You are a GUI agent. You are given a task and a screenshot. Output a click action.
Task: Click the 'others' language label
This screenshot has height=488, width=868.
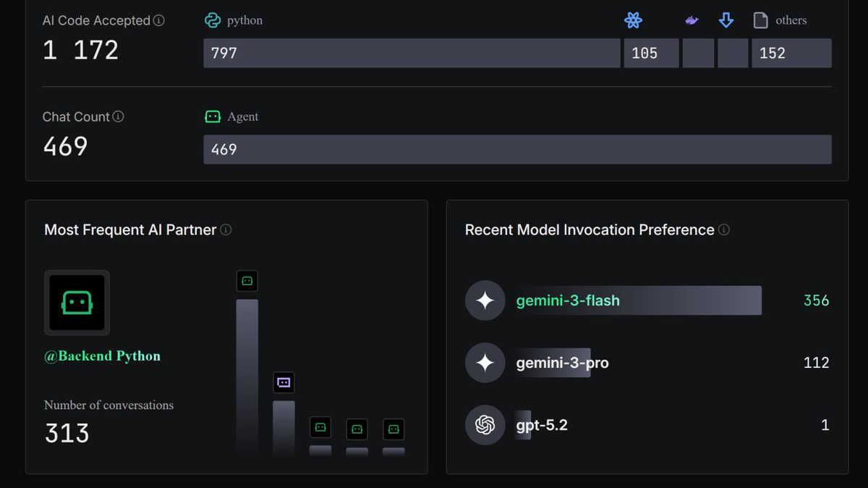pyautogui.click(x=791, y=20)
